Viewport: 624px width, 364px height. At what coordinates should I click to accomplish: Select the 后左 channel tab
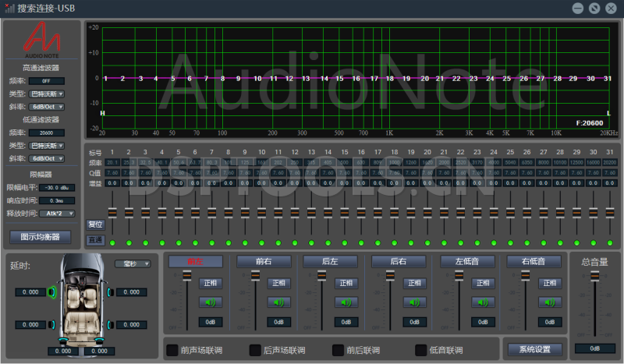330,261
